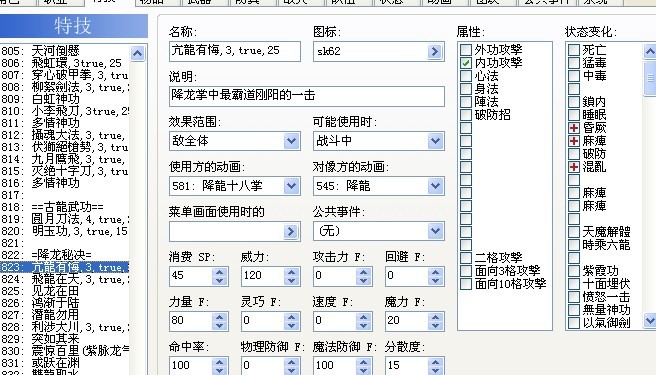
Task: Open 效果范围 dropdown showing 敌全体
Action: (x=235, y=141)
